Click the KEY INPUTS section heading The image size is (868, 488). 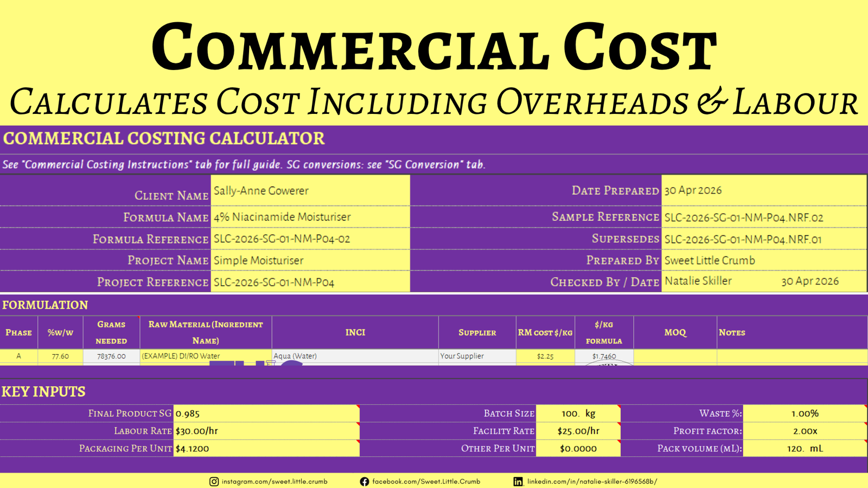[x=43, y=391]
